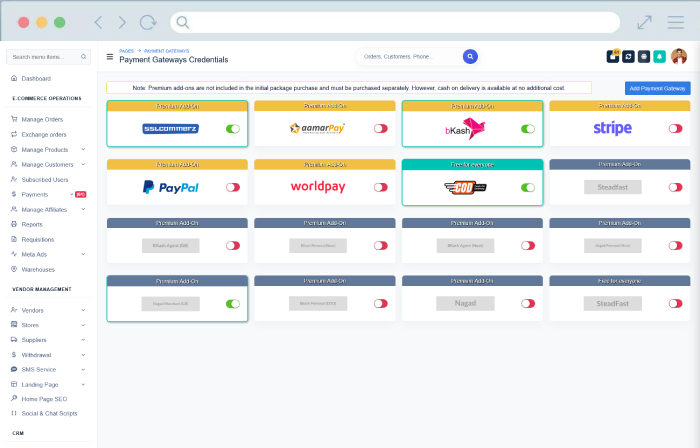Viewport: 700px width, 448px height.
Task: Click the Pages breadcrumb link
Action: pos(126,49)
